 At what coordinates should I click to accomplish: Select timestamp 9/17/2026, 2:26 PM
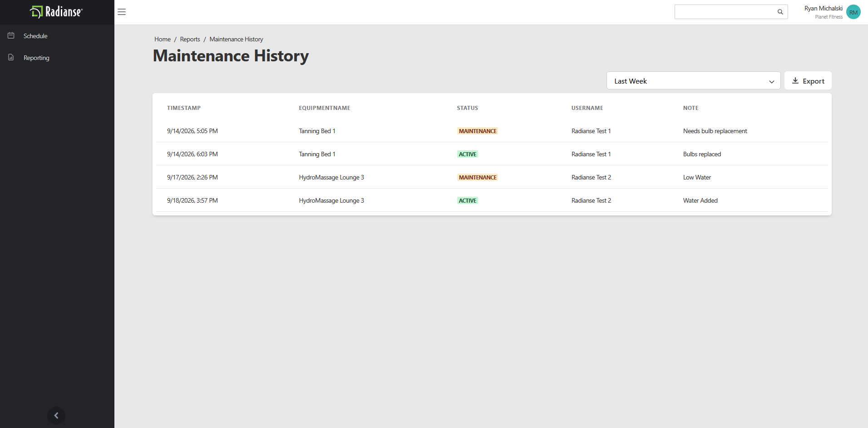[x=192, y=177]
